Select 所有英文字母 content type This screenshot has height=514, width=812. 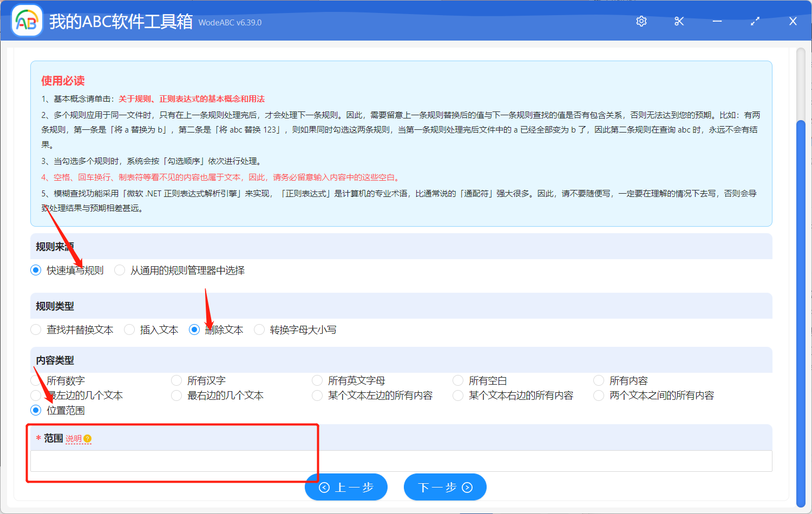click(x=317, y=381)
